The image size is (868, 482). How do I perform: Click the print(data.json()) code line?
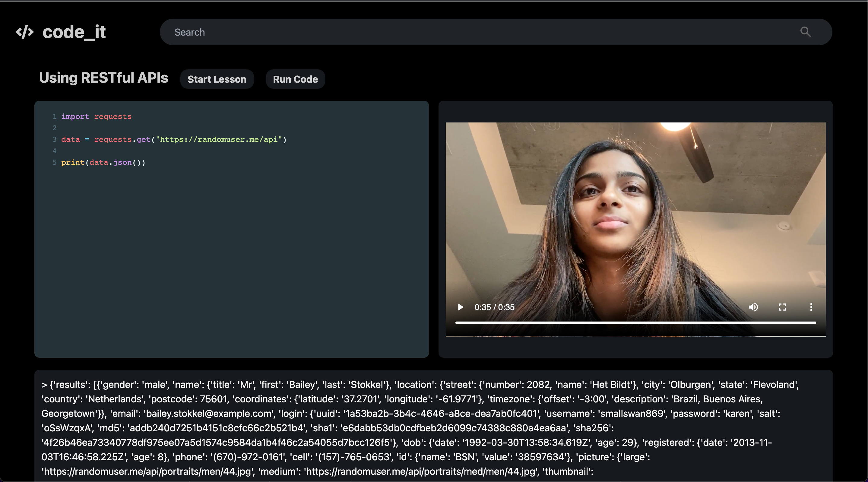(103, 163)
